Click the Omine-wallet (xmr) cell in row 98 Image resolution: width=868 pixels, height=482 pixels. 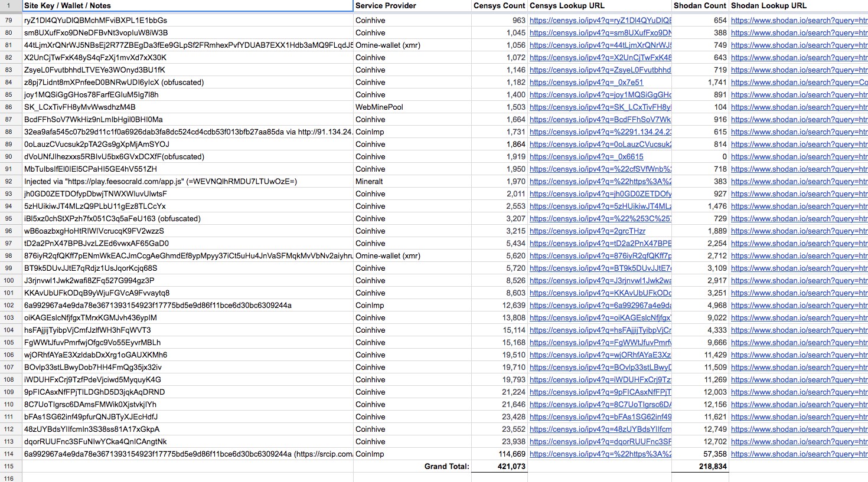412,255
